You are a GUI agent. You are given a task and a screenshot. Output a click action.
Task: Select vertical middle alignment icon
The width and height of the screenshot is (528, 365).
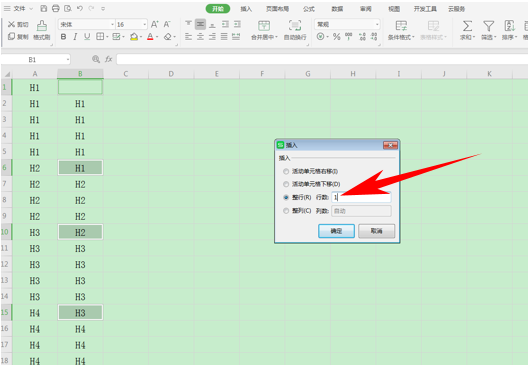tap(200, 24)
